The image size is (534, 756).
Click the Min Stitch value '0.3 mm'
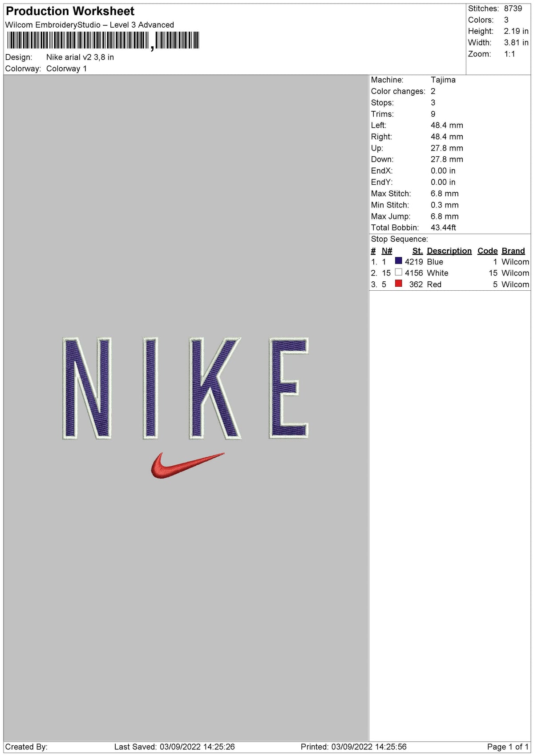445,205
